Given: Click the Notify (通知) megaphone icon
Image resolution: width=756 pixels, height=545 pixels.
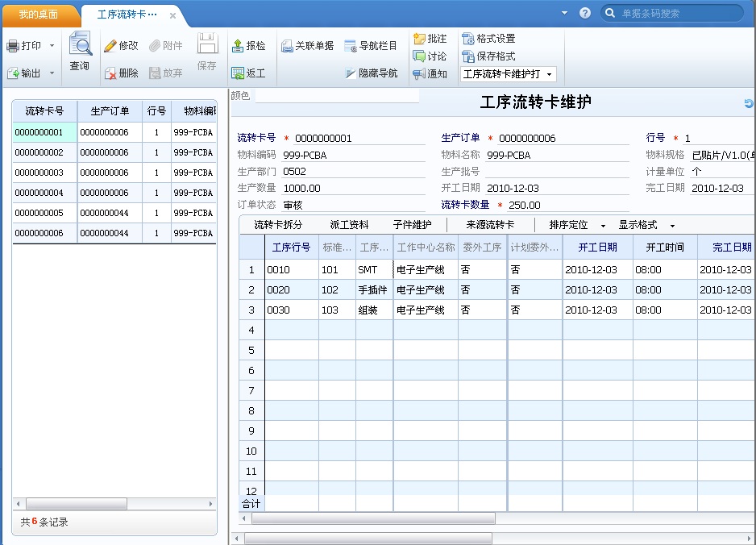Looking at the screenshot, I should click(419, 74).
